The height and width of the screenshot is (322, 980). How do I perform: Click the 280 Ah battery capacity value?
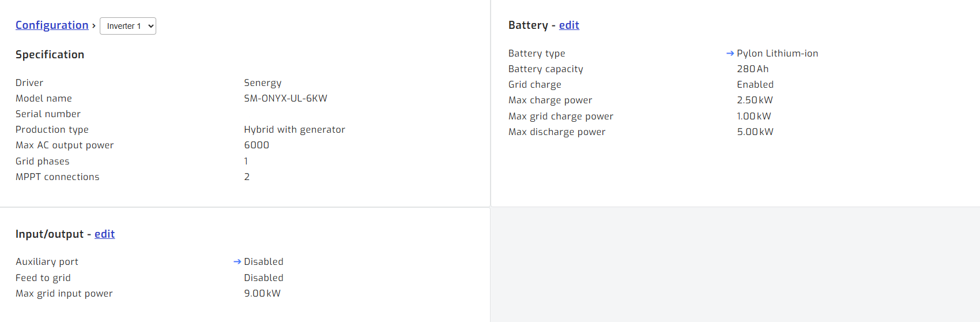pos(752,69)
